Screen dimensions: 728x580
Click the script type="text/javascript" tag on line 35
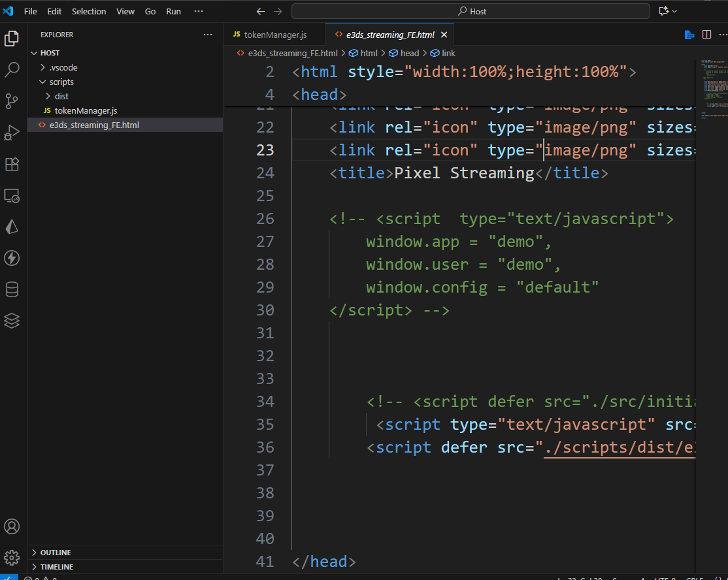tap(536, 425)
